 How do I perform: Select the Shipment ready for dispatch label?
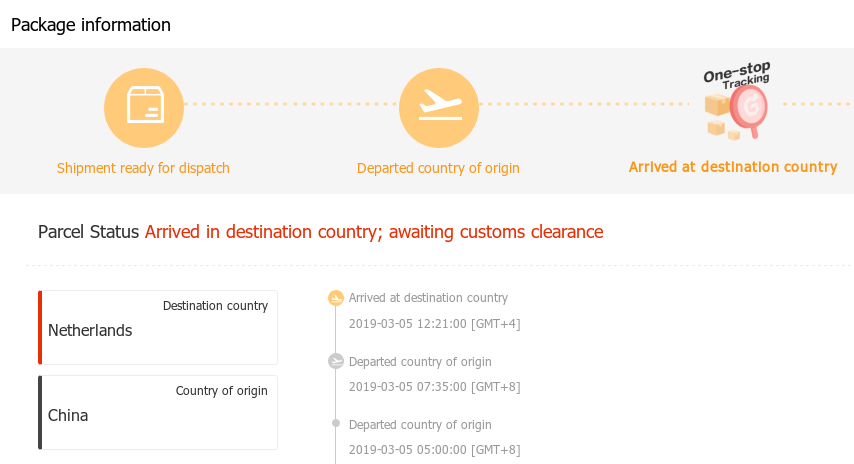click(143, 168)
